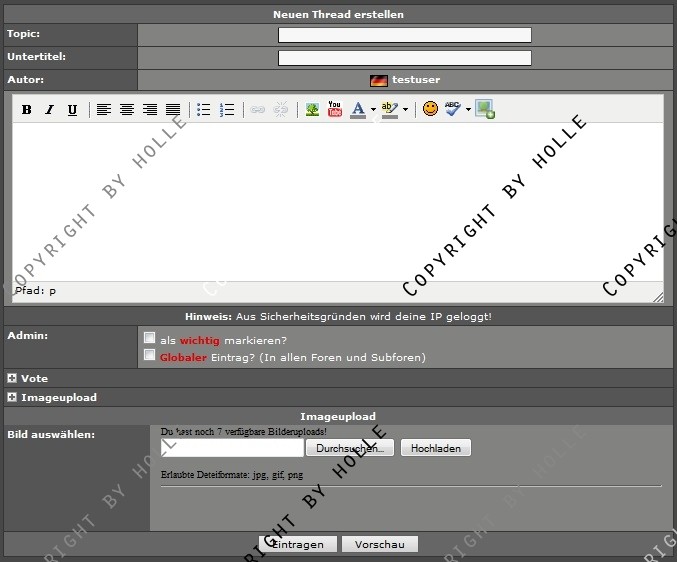Viewport: 677px width, 562px height.
Task: Mark thread as wichtig checkbox
Action: coord(150,338)
